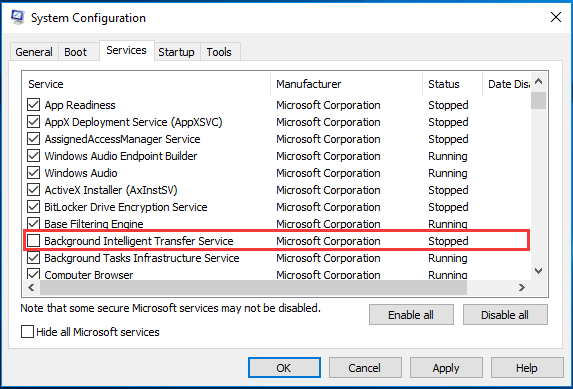Toggle the Windows Audio service checkbox

click(33, 173)
